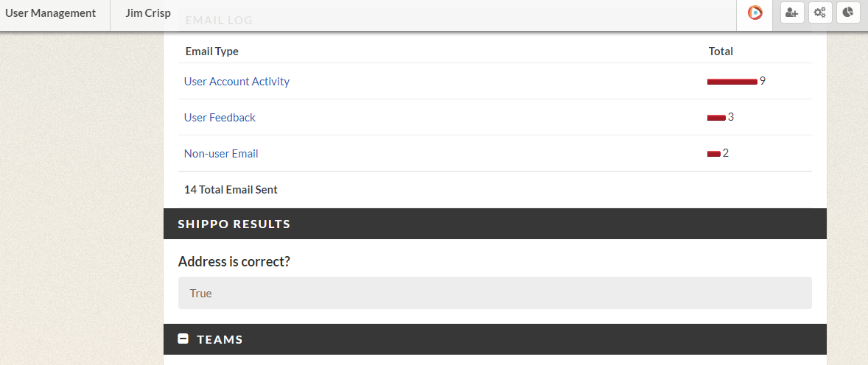Viewport: 868px width, 365px height.
Task: Open the User Feedback email type
Action: (220, 117)
